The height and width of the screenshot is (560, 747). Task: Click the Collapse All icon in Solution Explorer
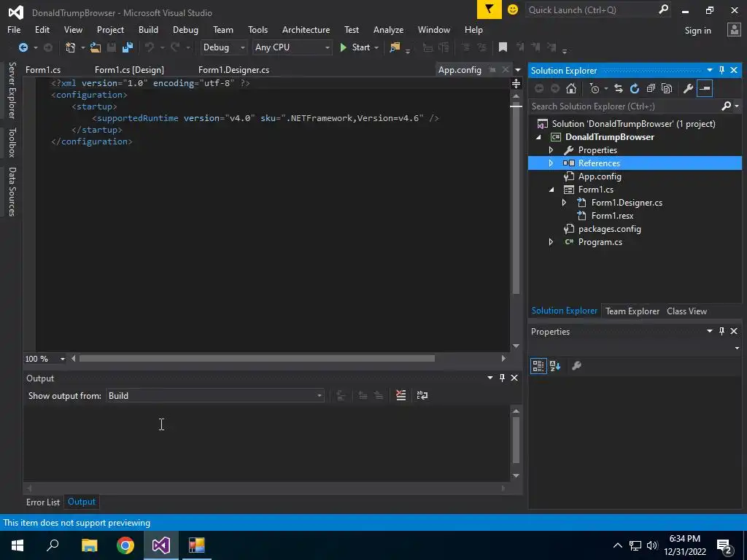pos(651,88)
